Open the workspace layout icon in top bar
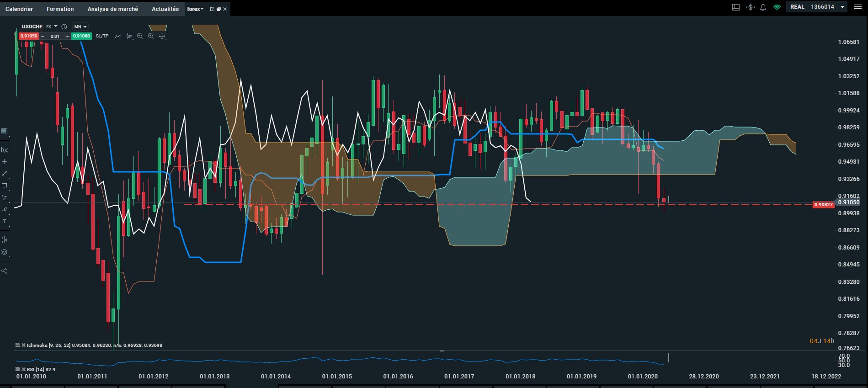 point(736,7)
